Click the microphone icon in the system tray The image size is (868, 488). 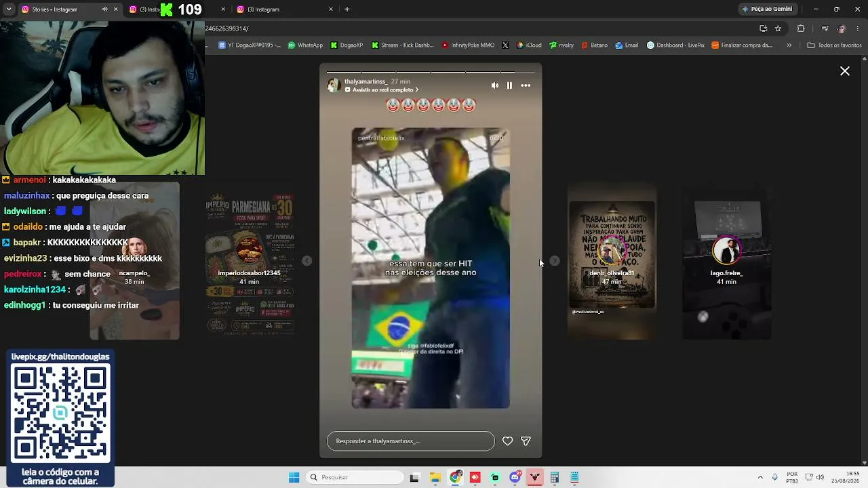tap(774, 478)
